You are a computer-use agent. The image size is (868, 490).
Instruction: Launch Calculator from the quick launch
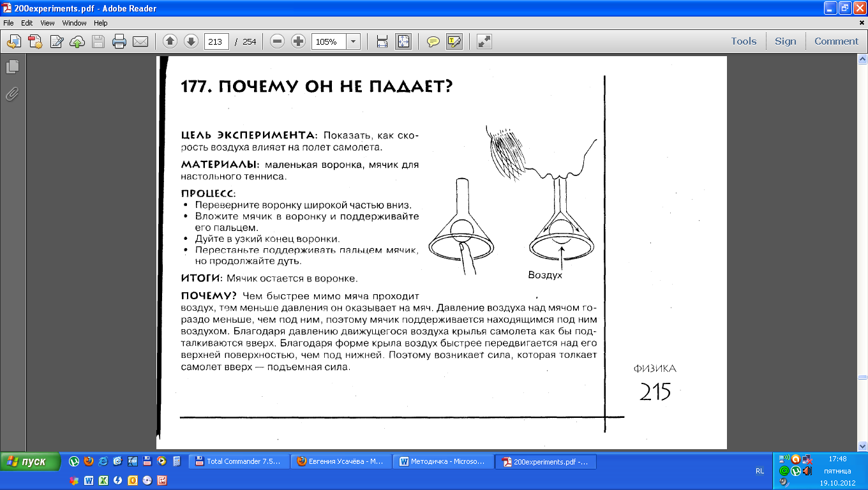click(x=177, y=461)
